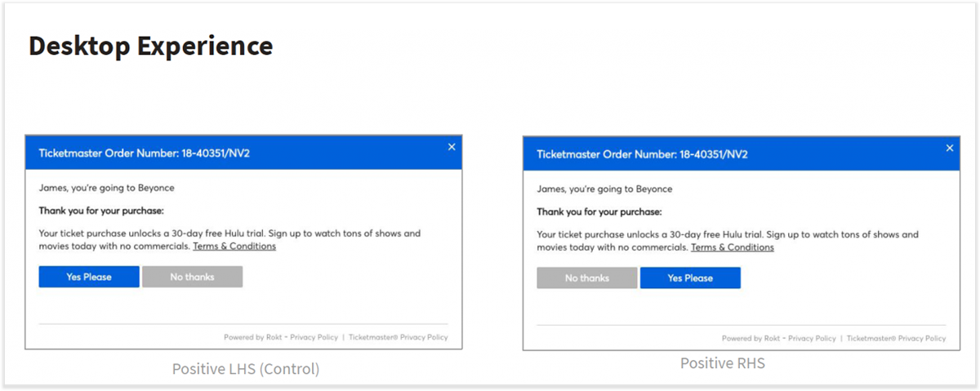980x391 pixels.
Task: Open Rokt Privacy Policy in RHS dialog
Action: tap(812, 338)
